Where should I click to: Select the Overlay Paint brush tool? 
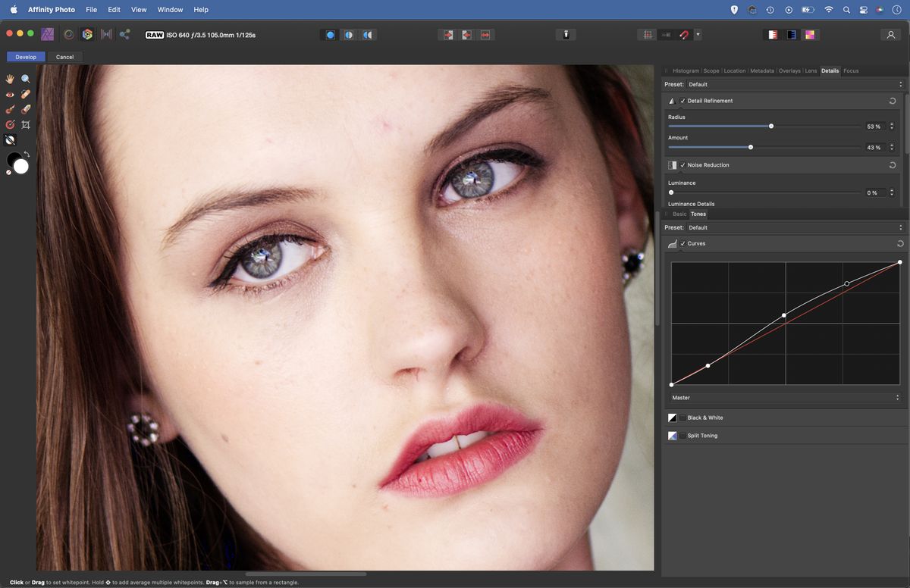[x=10, y=109]
